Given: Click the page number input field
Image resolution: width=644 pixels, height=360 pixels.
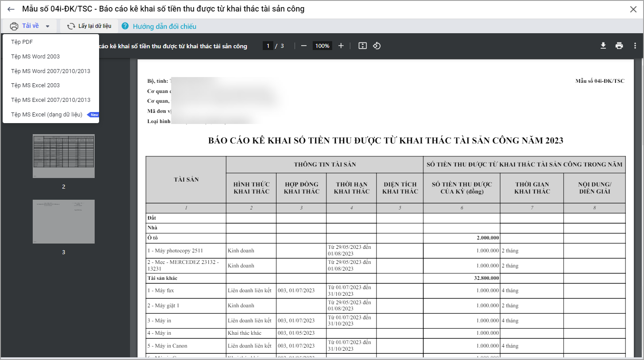Looking at the screenshot, I should coord(268,46).
